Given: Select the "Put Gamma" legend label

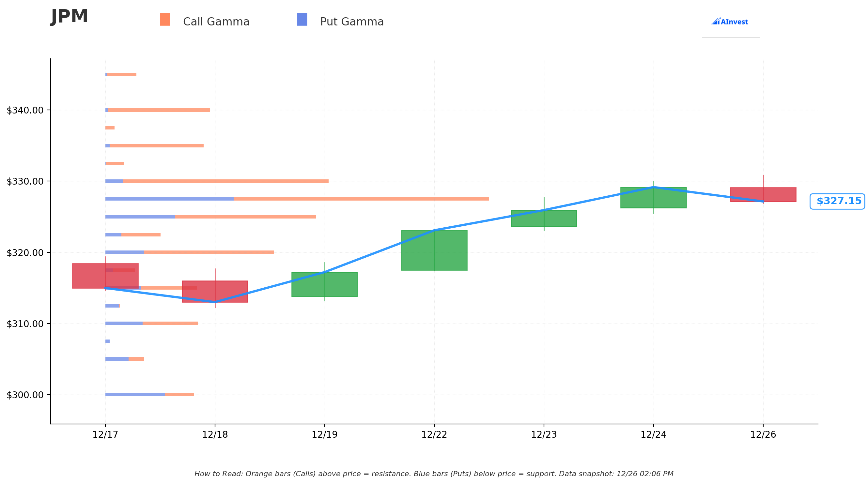Looking at the screenshot, I should coord(352,22).
